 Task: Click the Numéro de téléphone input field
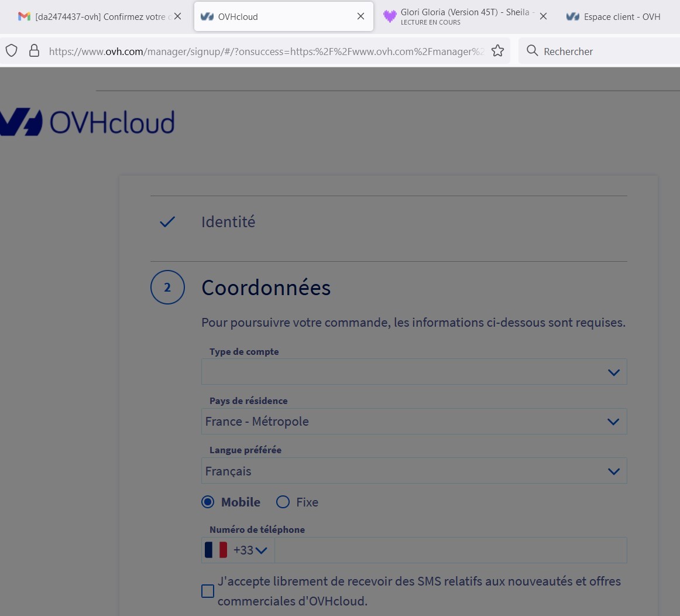[x=449, y=550]
